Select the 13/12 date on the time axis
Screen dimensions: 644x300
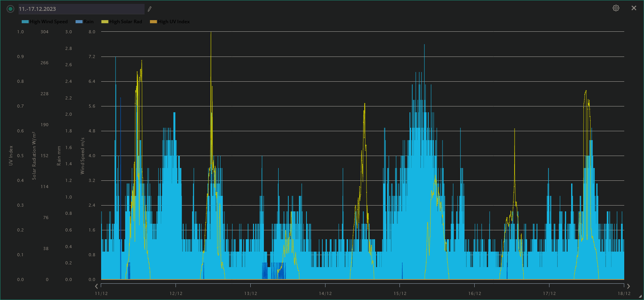(250, 293)
